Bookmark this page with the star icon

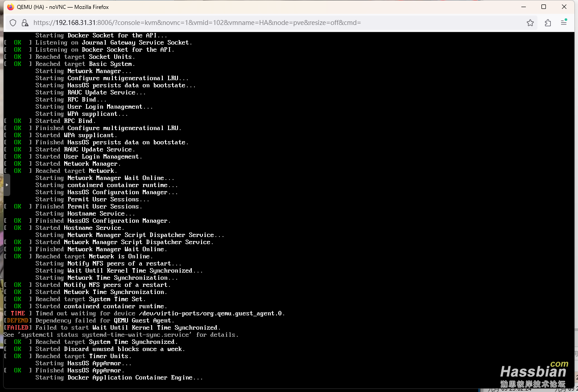pyautogui.click(x=530, y=23)
